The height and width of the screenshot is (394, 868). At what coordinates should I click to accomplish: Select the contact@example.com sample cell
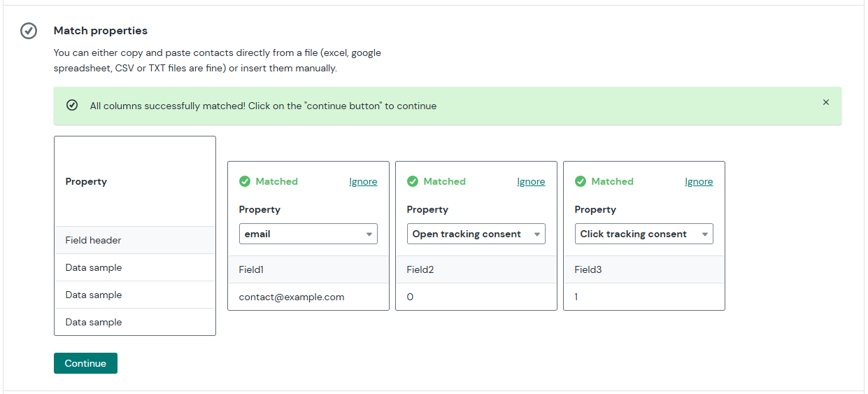pyautogui.click(x=308, y=297)
